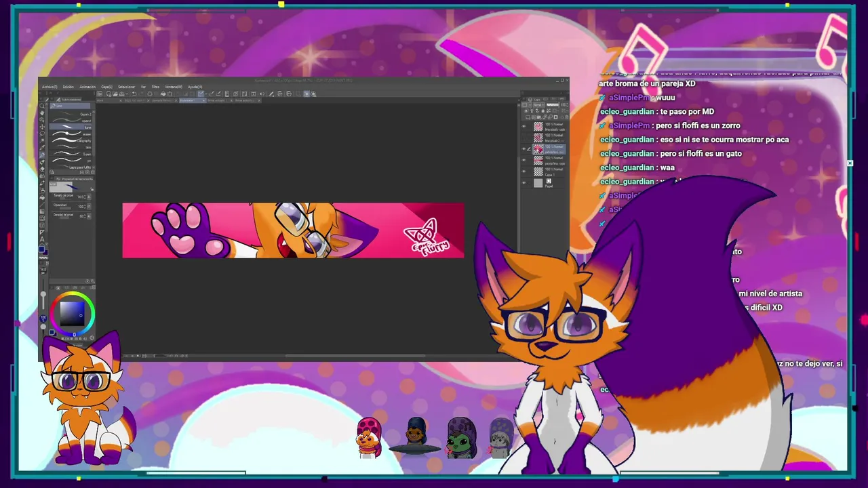This screenshot has height=488, width=868.
Task: Open the 'Tamaño del pincel' dynamics button
Action: (x=89, y=197)
